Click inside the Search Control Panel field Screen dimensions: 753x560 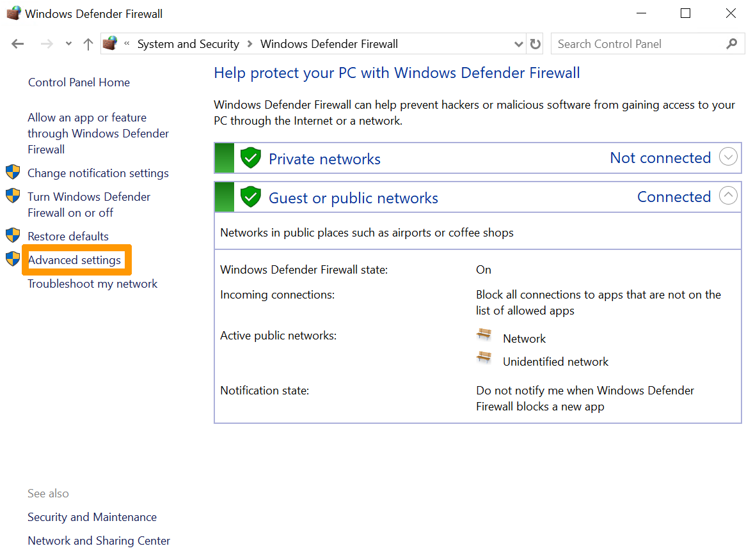633,43
